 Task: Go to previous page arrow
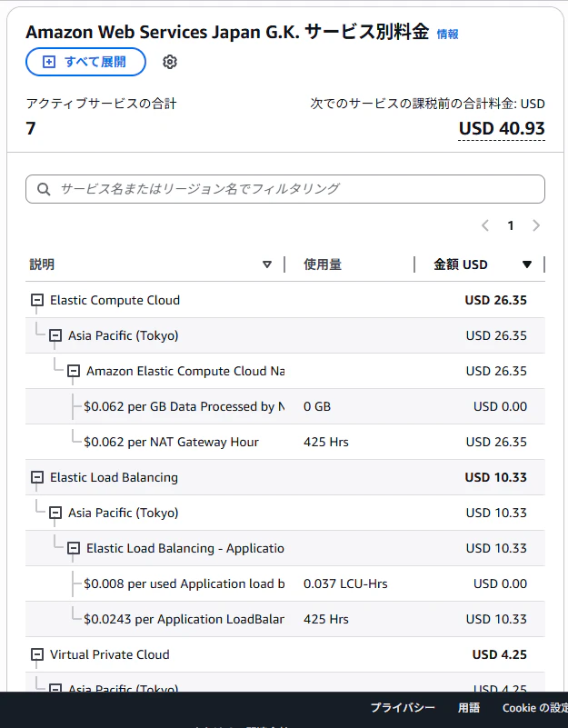pyautogui.click(x=485, y=225)
